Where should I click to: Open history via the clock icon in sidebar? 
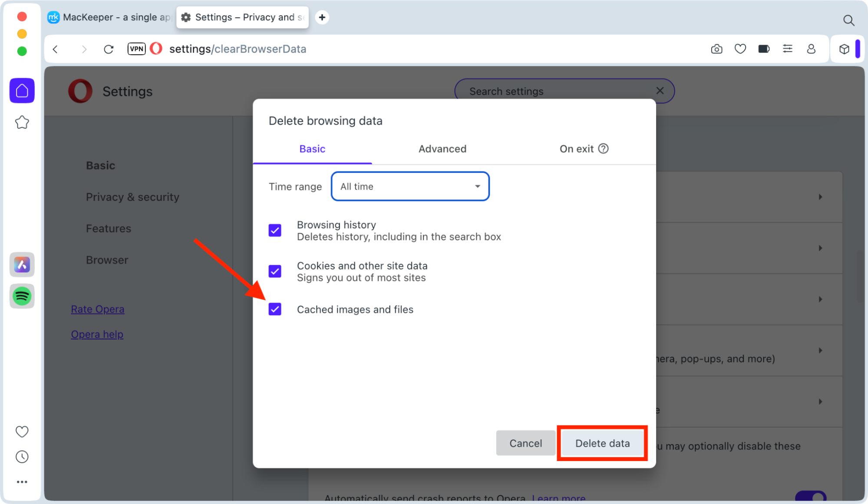(22, 456)
